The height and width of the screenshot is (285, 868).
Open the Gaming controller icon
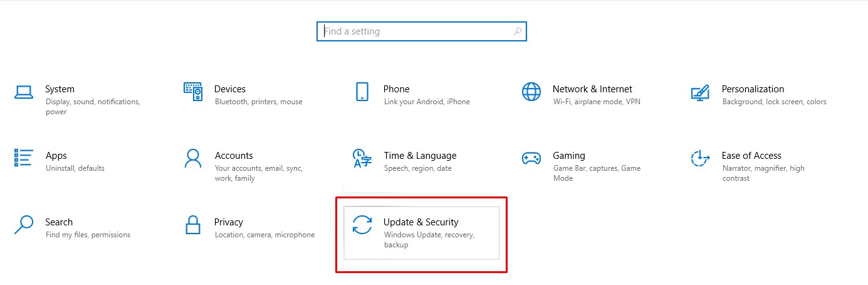[531, 158]
